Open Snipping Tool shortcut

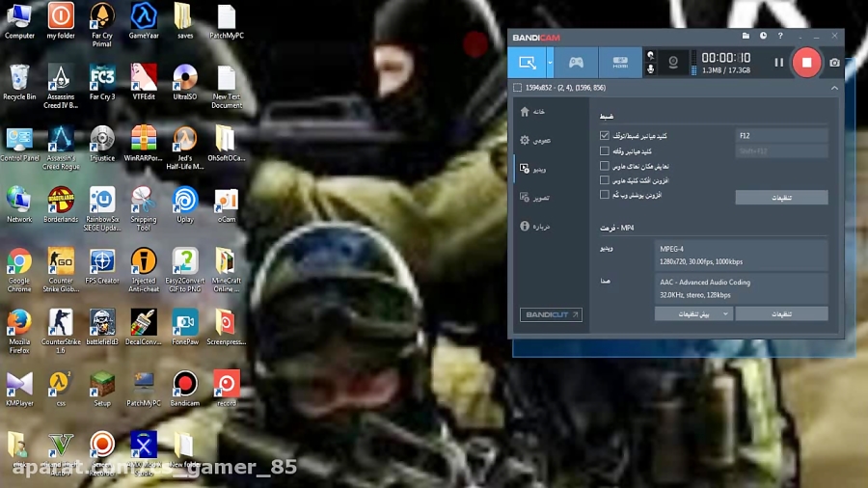(144, 209)
